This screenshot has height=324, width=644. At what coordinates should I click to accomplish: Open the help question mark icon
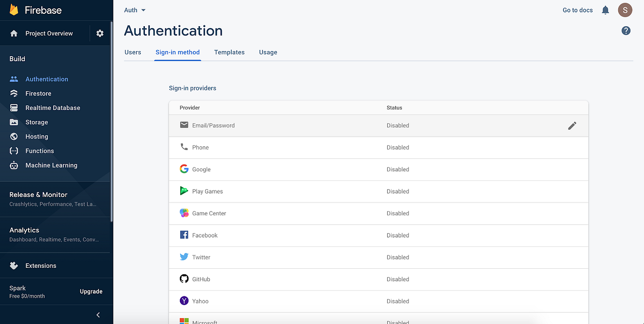[x=626, y=31]
